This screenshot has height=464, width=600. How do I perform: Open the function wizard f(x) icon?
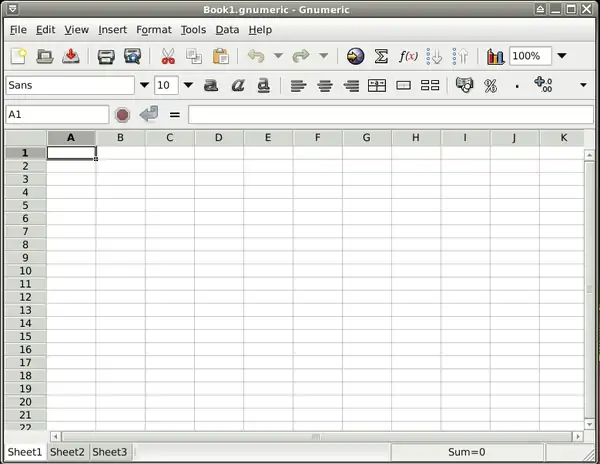[x=408, y=57]
